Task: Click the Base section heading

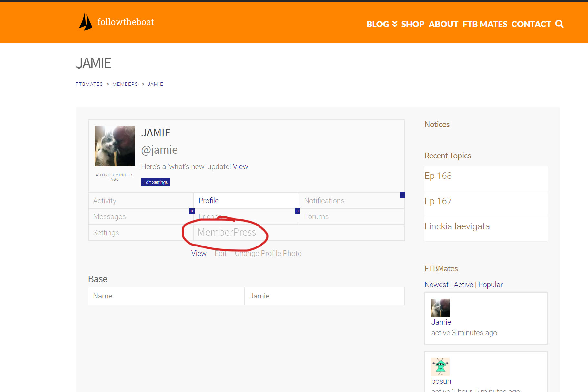Action: 98,279
